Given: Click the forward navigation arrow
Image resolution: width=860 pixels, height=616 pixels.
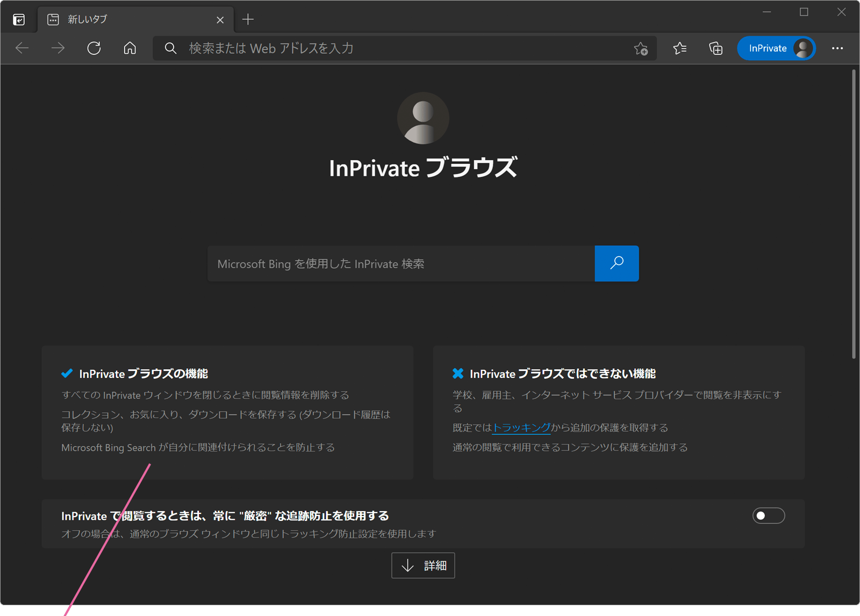Looking at the screenshot, I should point(58,48).
